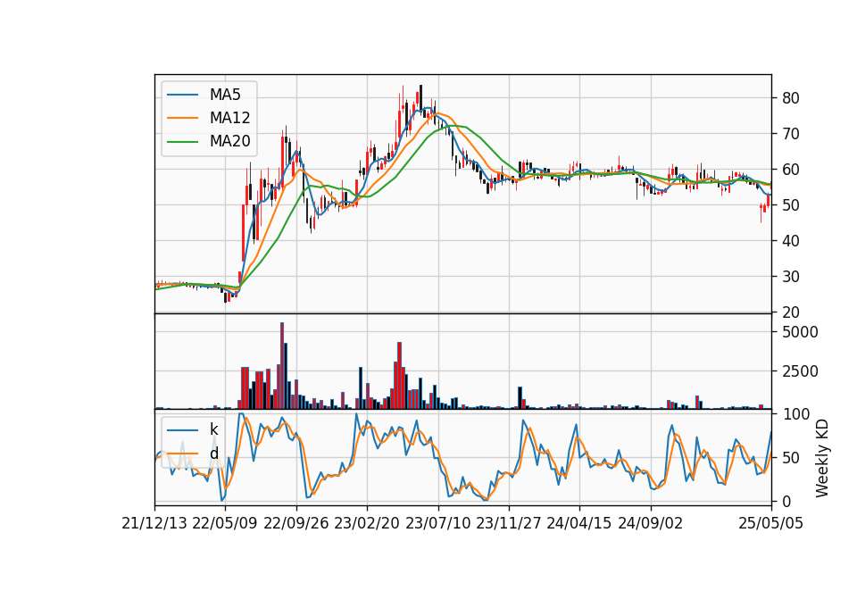Click the 2500 volume axis tick label
The height and width of the screenshot is (616, 857).
click(x=800, y=371)
